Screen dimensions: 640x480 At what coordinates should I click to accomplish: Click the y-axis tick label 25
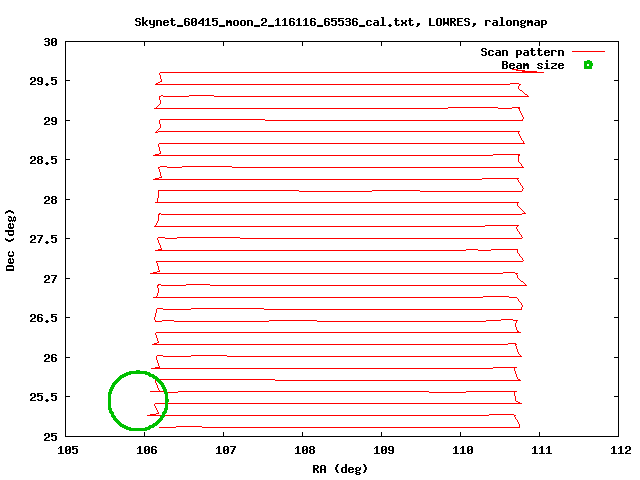click(51, 437)
